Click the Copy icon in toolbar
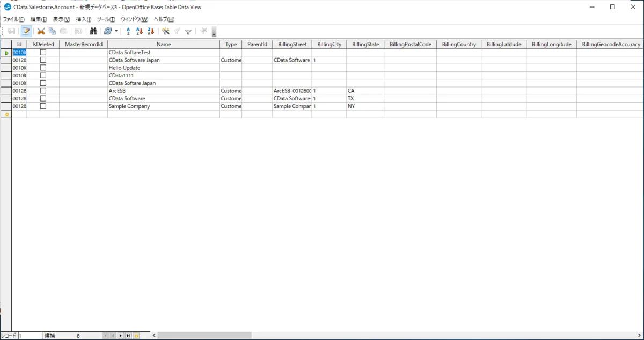The width and height of the screenshot is (644, 340). 52,32
